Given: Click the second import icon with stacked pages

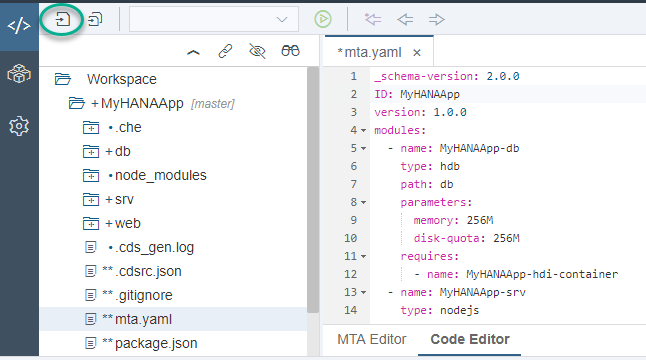Looking at the screenshot, I should point(95,19).
